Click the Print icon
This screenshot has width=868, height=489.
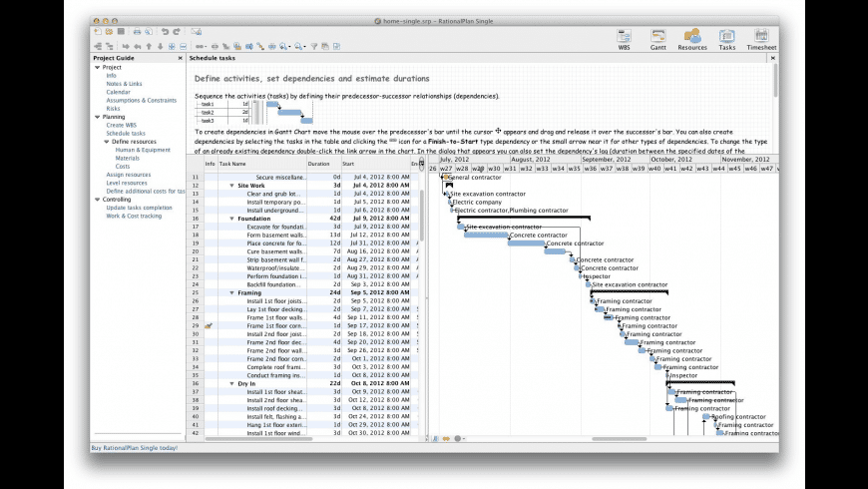137,32
